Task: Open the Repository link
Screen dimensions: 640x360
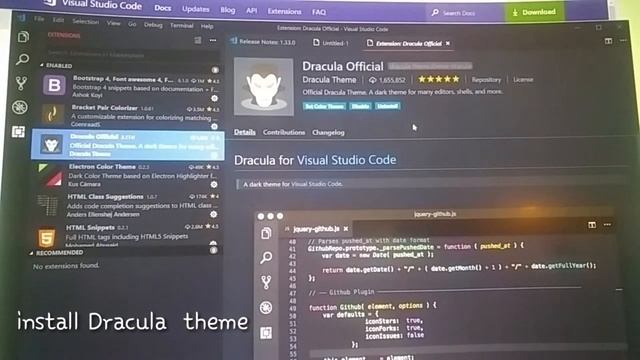Action: [486, 80]
